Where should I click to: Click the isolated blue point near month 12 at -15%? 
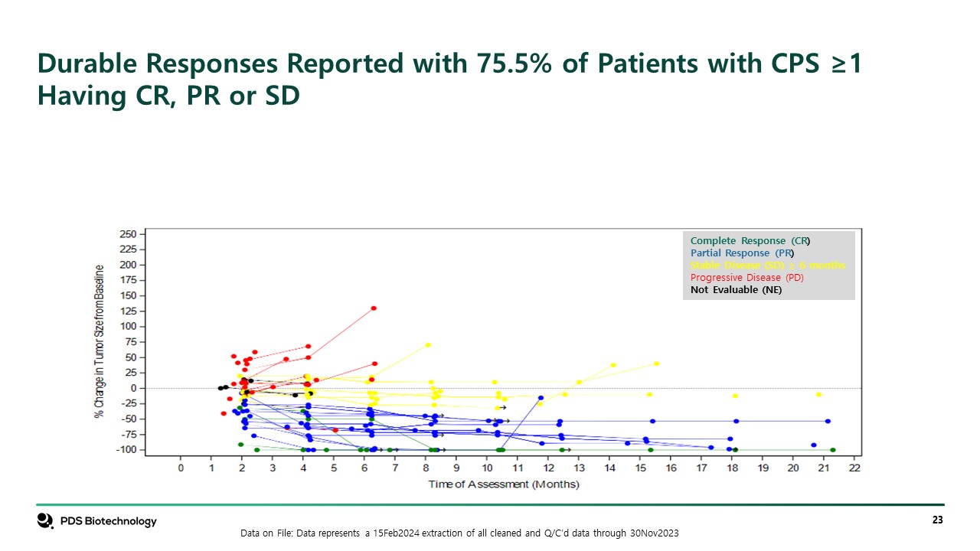(541, 398)
